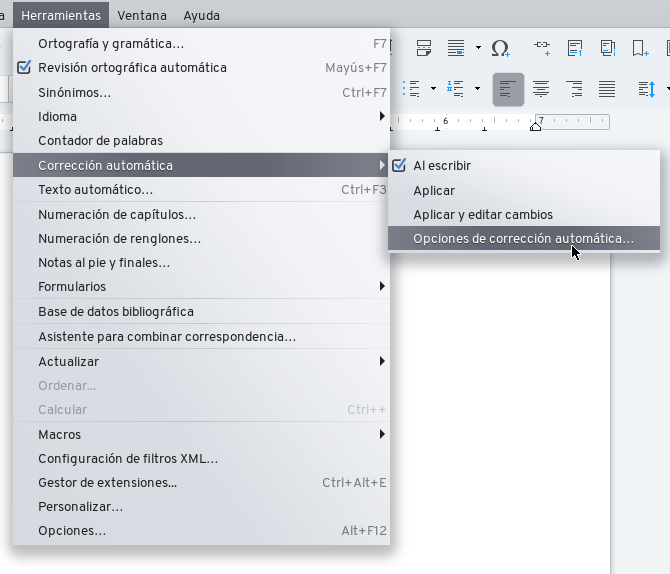
Task: Open Opciones de corrección automática…
Action: 524,238
